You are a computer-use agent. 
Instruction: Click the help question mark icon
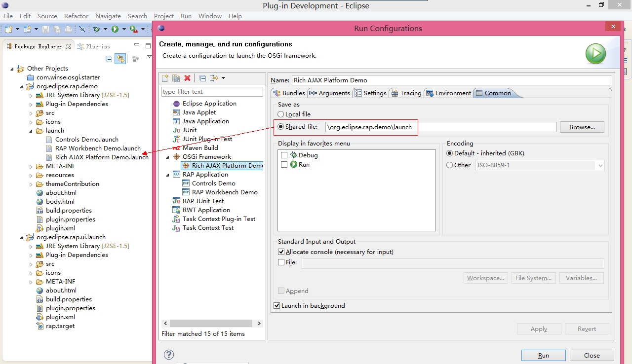(x=169, y=355)
